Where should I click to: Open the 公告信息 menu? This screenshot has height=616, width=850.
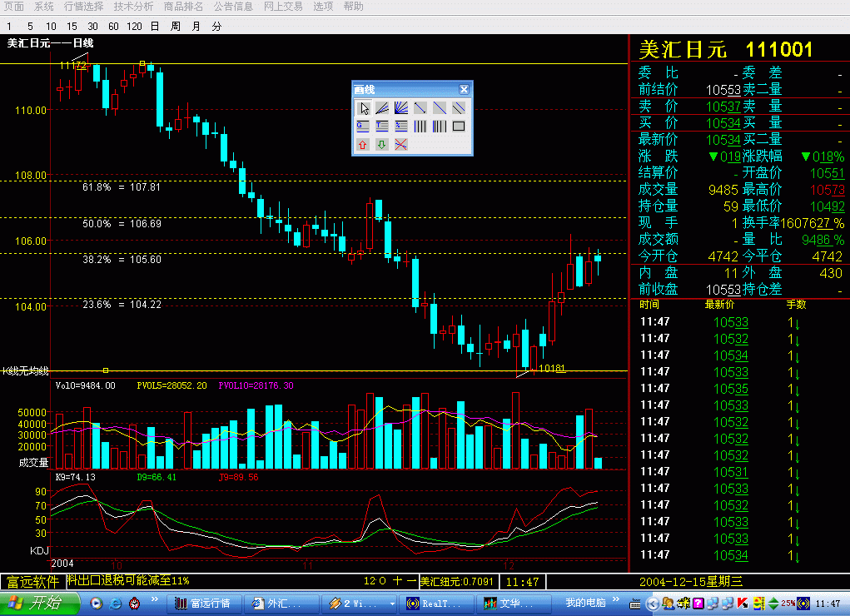(233, 7)
